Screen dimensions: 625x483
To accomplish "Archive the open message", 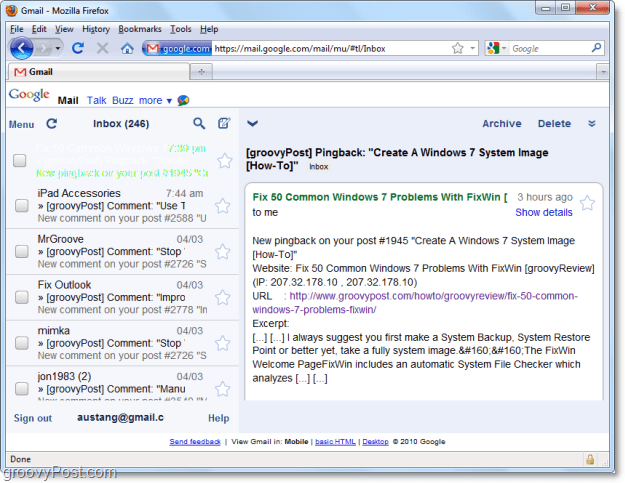I will tap(502, 124).
